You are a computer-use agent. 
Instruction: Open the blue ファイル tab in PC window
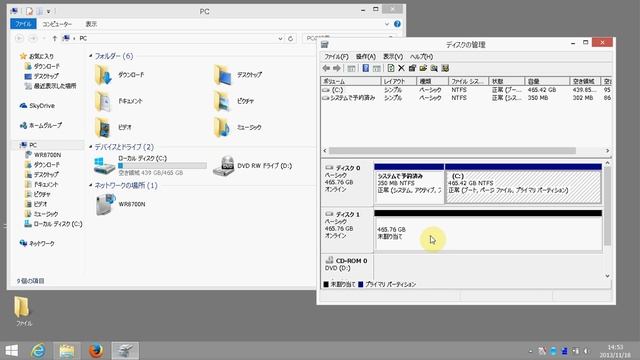click(x=23, y=24)
